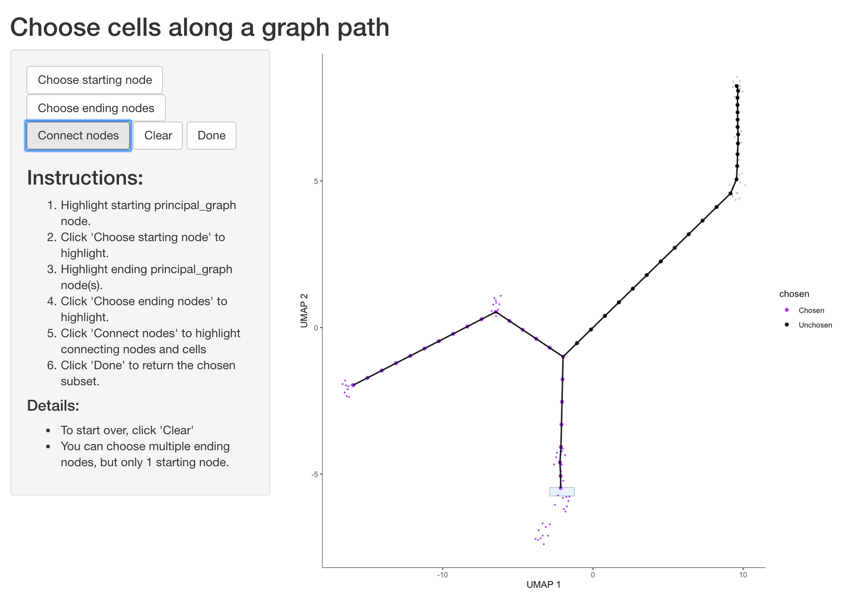The image size is (850, 616).
Task: Click the 'Choose ending nodes' button
Action: pyautogui.click(x=96, y=108)
